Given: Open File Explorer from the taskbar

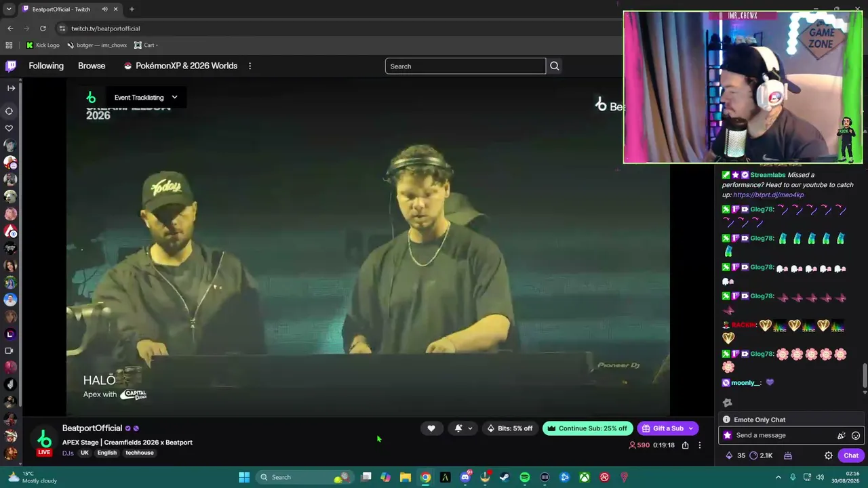Looking at the screenshot, I should [x=406, y=477].
